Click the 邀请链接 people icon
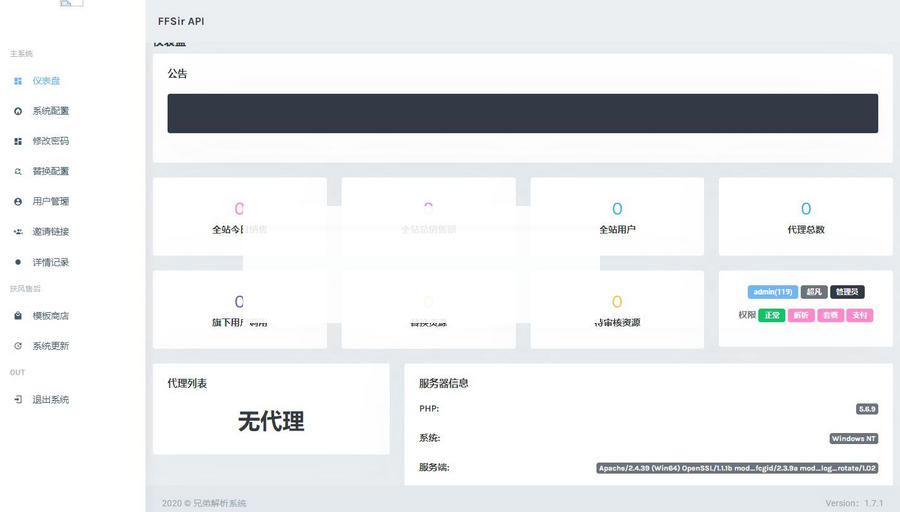The width and height of the screenshot is (900, 512). 18,232
